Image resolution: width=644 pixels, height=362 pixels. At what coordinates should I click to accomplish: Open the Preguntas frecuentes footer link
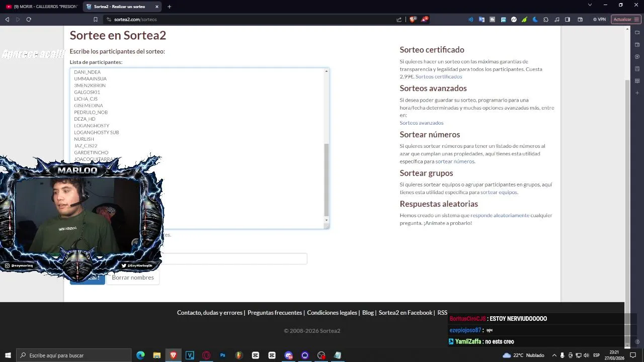[275, 313]
